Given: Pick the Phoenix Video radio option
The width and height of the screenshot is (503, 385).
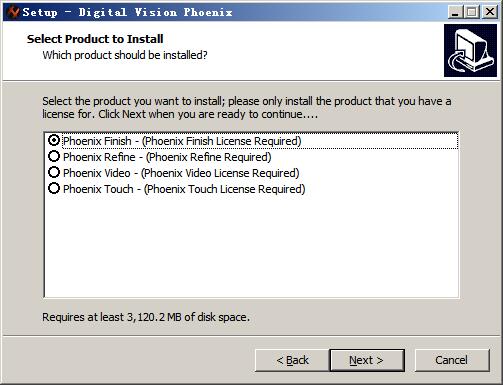Looking at the screenshot, I should click(54, 172).
